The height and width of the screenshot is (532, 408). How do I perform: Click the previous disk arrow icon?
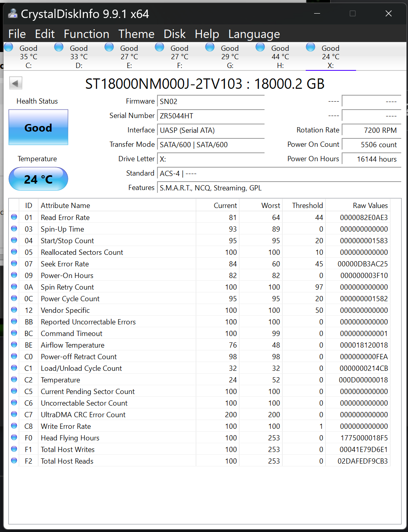16,83
